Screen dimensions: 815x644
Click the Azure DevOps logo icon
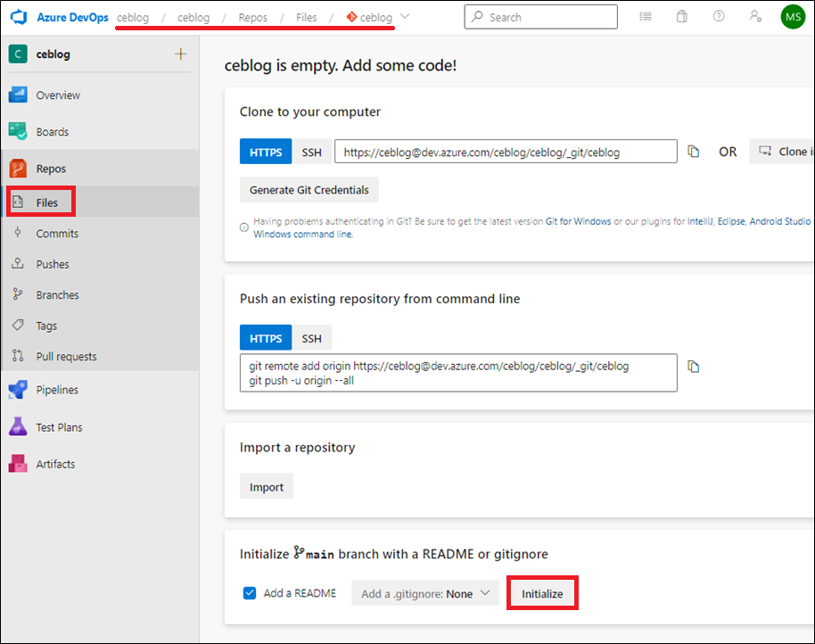(19, 17)
